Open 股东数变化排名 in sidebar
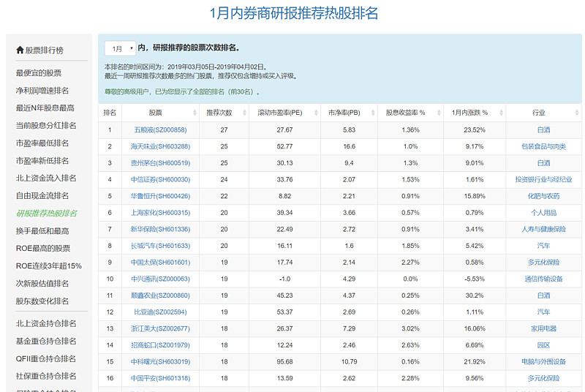Image resolution: width=585 pixels, height=392 pixels. (x=42, y=301)
